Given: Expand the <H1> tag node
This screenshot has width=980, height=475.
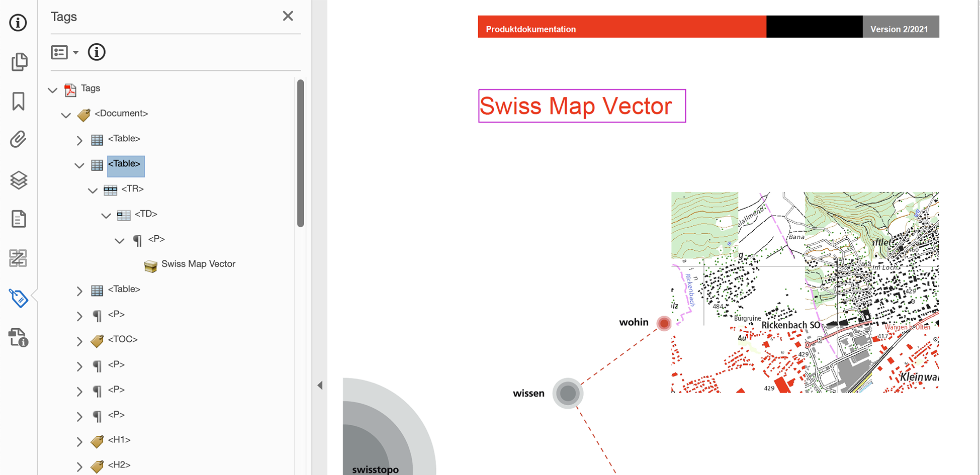Looking at the screenshot, I should [x=79, y=442].
